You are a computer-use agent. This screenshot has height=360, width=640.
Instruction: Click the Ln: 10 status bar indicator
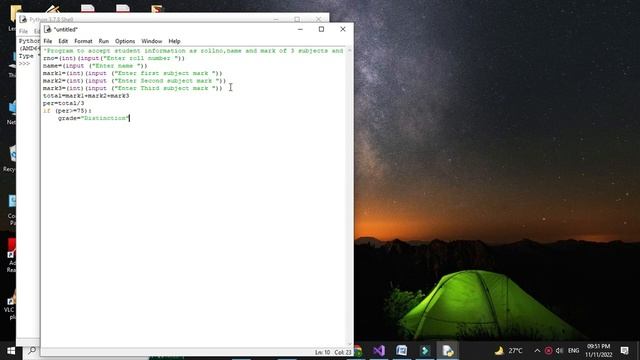tap(322, 352)
